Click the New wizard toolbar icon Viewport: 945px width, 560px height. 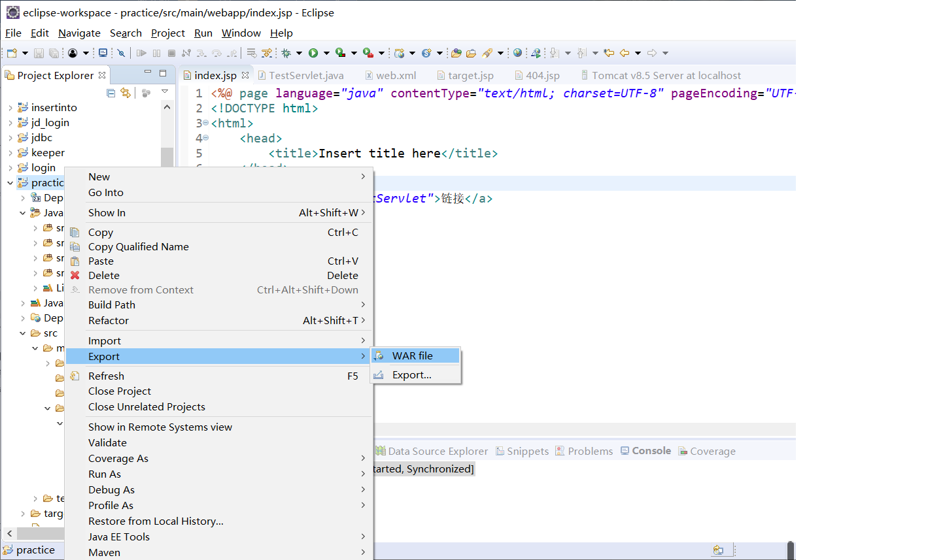point(12,53)
